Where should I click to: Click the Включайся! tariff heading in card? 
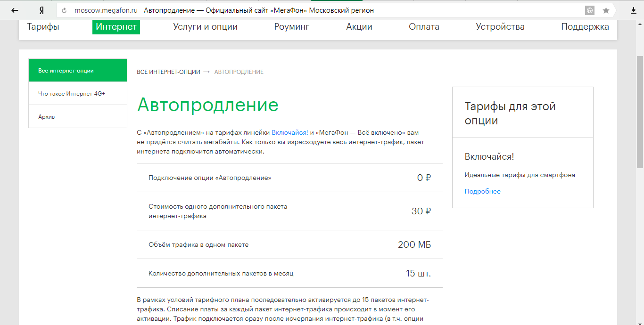click(x=489, y=157)
